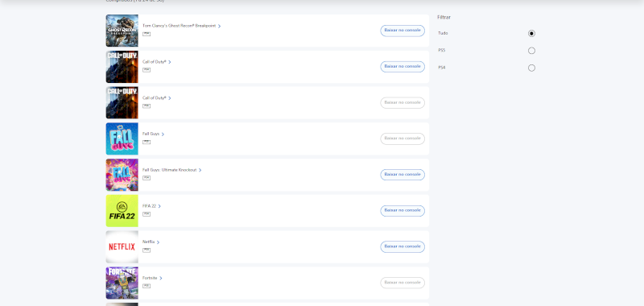Click the Tudo filter label
This screenshot has width=644, height=306.
pyautogui.click(x=443, y=33)
